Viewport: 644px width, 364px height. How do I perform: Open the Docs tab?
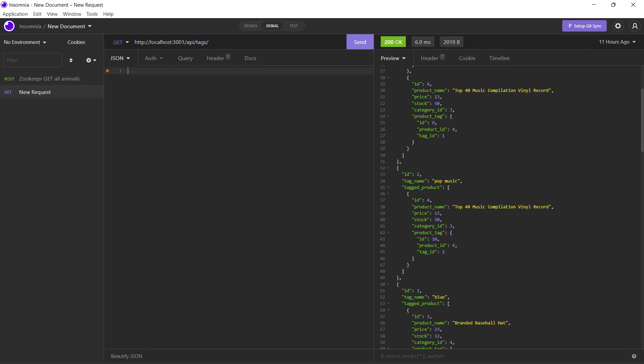tap(250, 58)
